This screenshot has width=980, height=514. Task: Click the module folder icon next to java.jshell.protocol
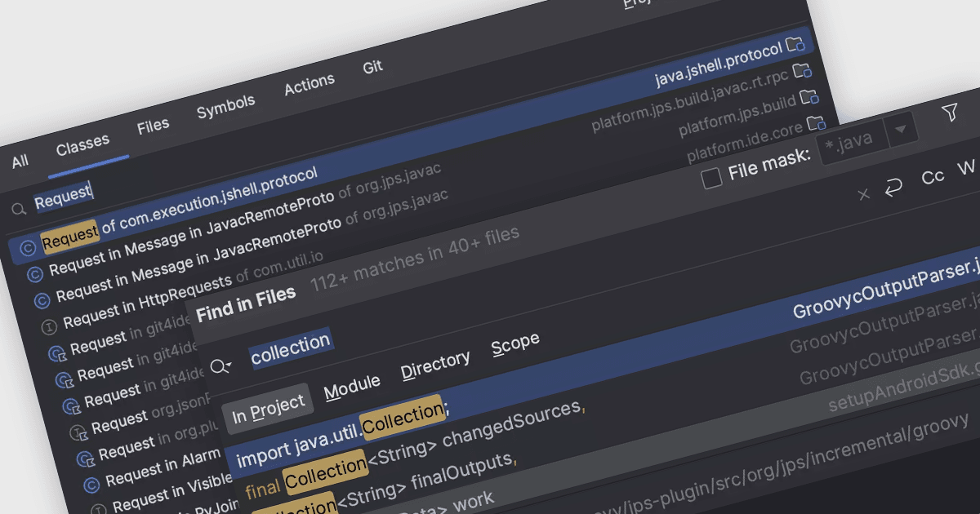click(x=795, y=44)
